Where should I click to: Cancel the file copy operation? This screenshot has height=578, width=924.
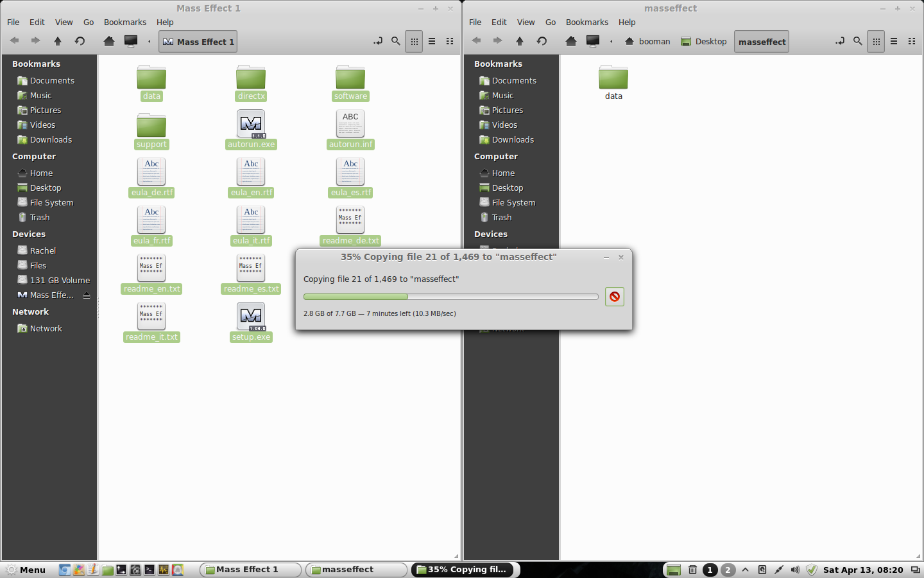coord(615,297)
